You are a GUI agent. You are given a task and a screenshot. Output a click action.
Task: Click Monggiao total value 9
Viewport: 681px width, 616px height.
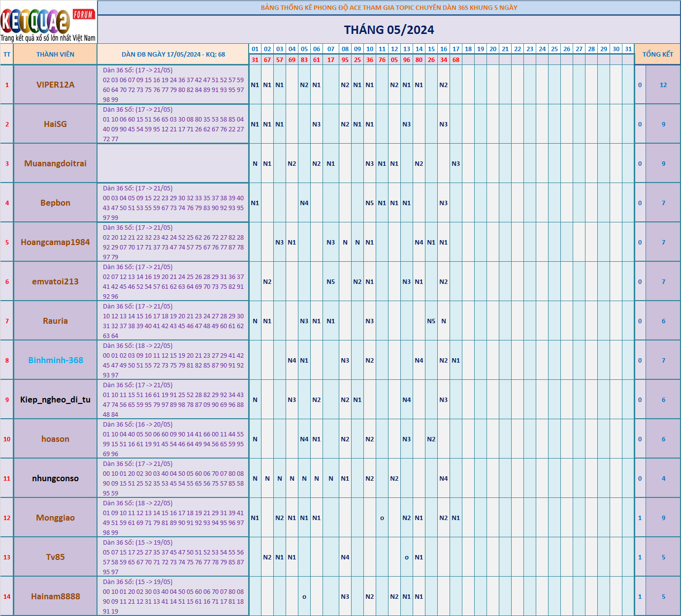coord(663,518)
